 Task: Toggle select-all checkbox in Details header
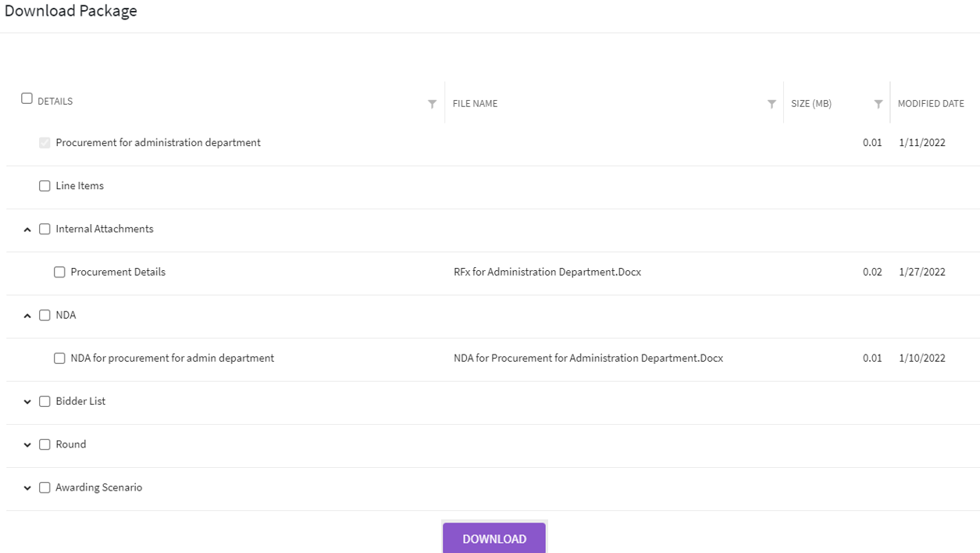click(27, 98)
